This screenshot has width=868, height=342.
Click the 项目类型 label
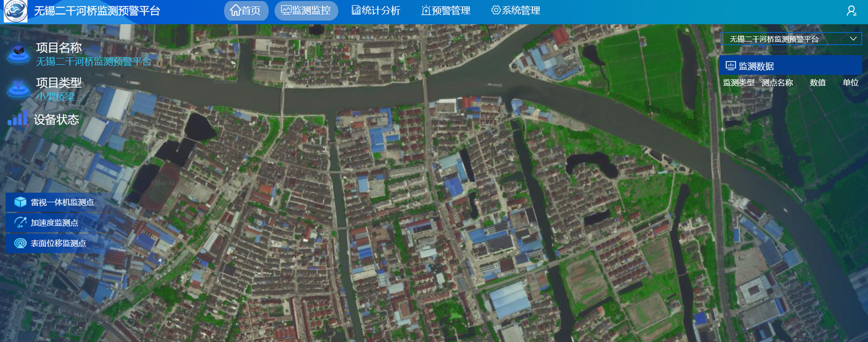59,82
